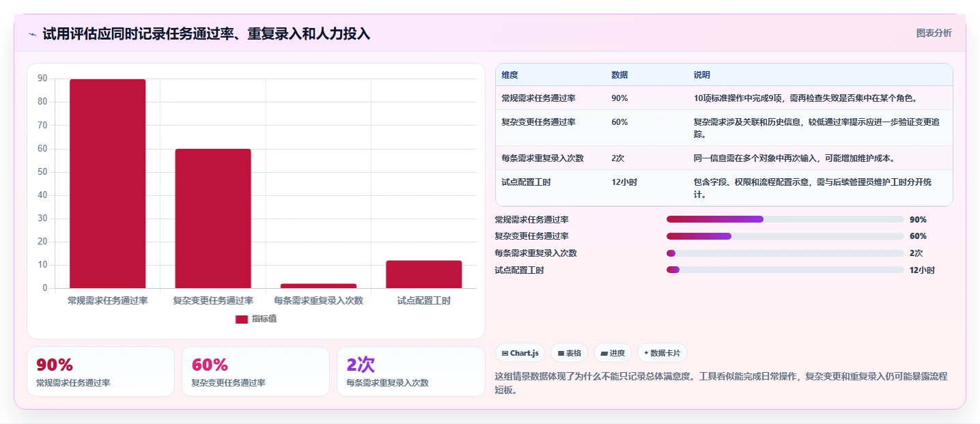Select the 数据卡片 tag chip

click(x=662, y=353)
